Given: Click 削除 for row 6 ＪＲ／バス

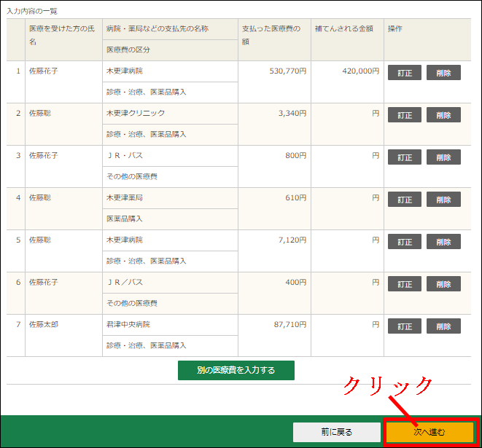Looking at the screenshot, I should 443,283.
